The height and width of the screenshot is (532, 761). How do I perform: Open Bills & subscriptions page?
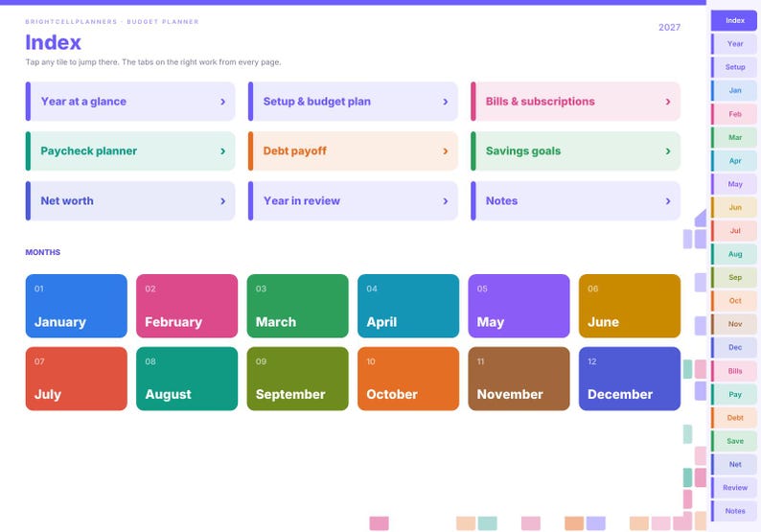(x=576, y=102)
